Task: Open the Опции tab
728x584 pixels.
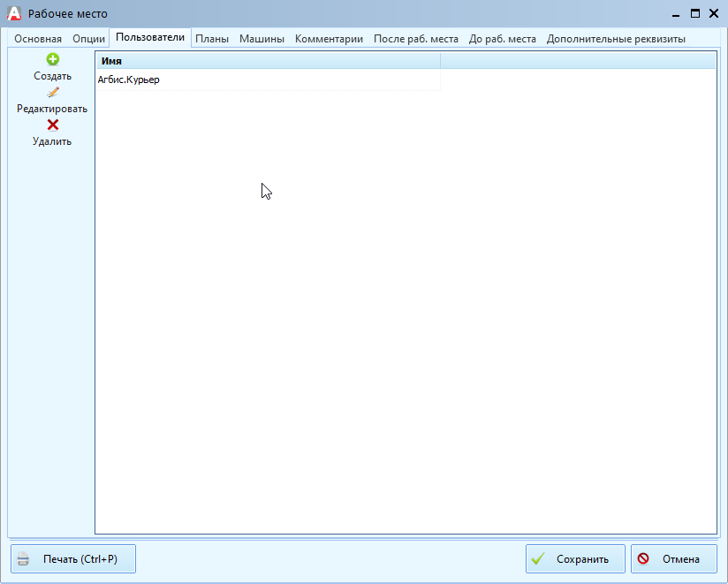Action: point(88,39)
